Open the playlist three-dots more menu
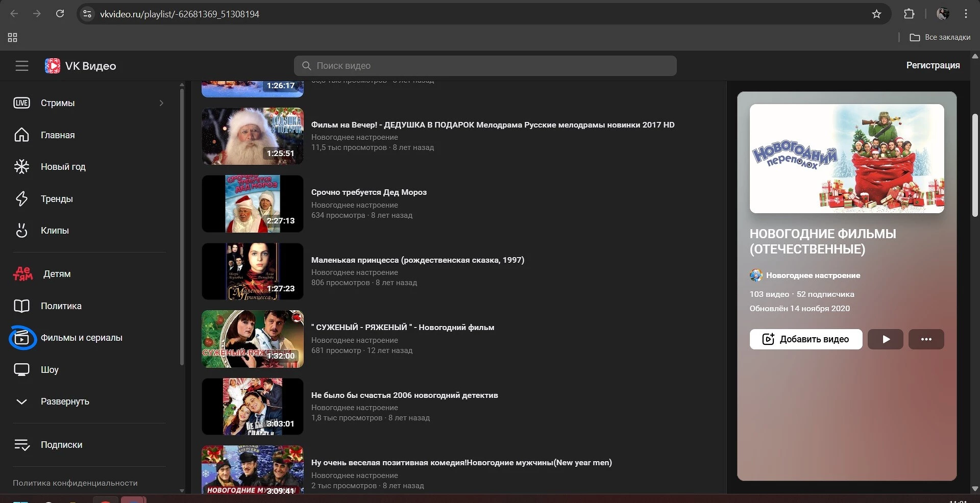This screenshot has height=503, width=980. tap(926, 339)
